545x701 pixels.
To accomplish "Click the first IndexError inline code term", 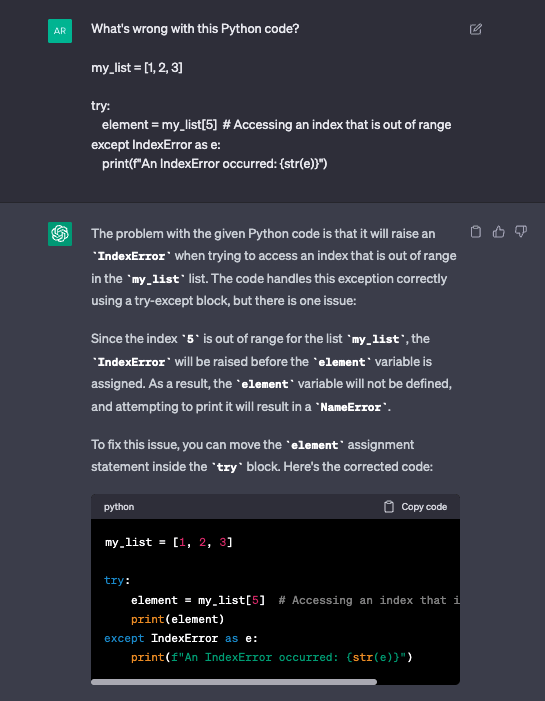I will coord(131,256).
